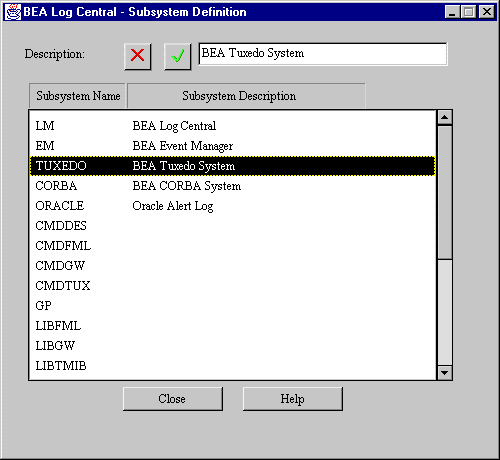Screen dimensions: 500x460
Task: Click the green checkmark accept icon
Action: (177, 56)
